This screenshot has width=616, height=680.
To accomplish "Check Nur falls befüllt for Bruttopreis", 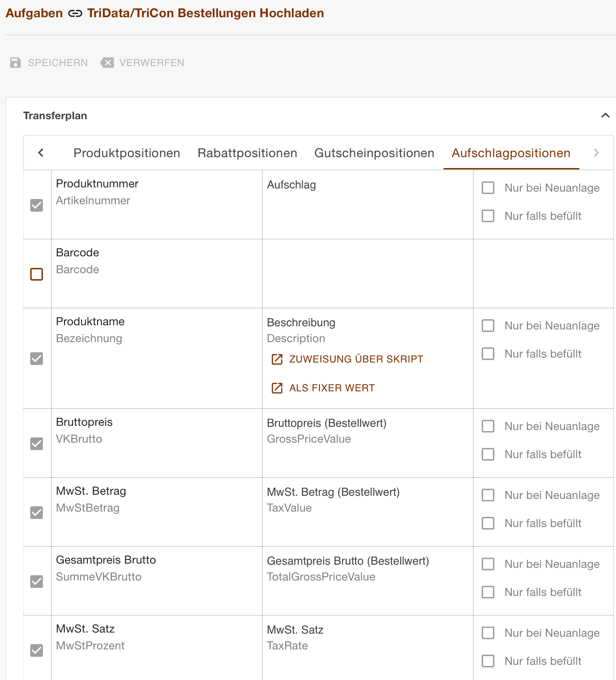I will click(488, 454).
